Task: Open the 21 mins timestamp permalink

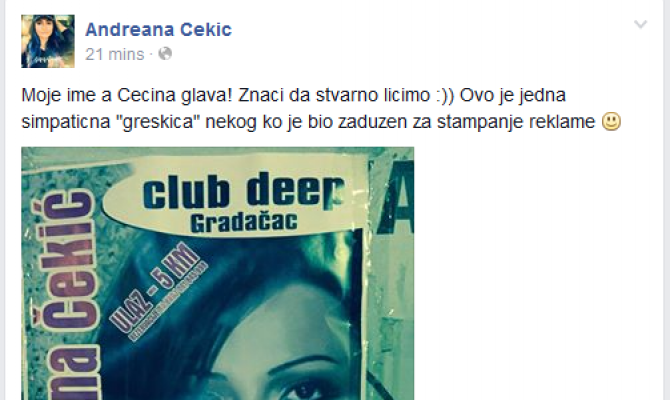Action: click(x=115, y=54)
